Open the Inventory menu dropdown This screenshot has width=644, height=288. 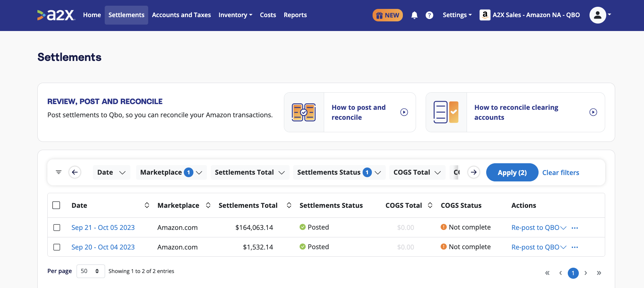tap(235, 15)
